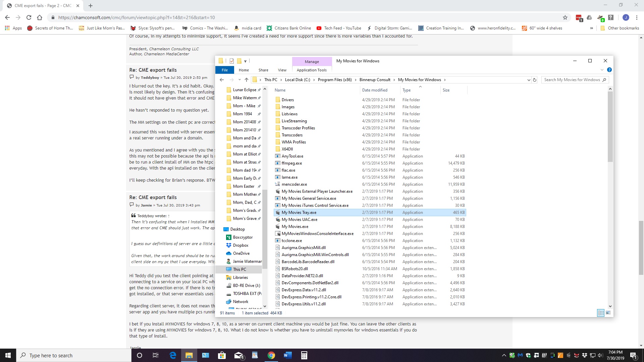Sort files by Date modified column
The height and width of the screenshot is (362, 644).
(x=375, y=90)
